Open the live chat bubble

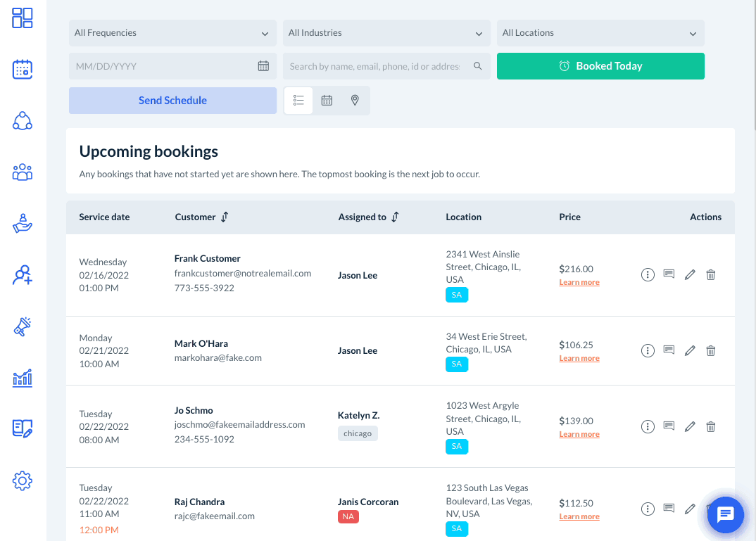[725, 514]
